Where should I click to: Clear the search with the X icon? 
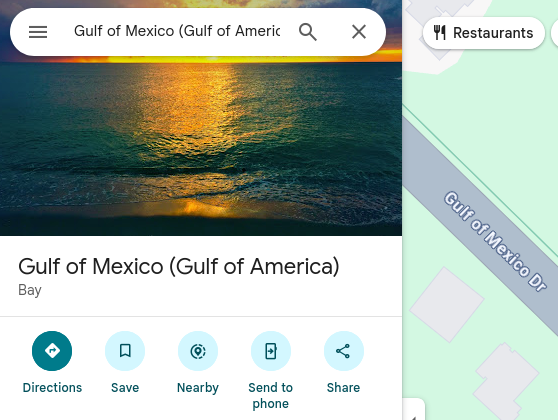pos(359,32)
